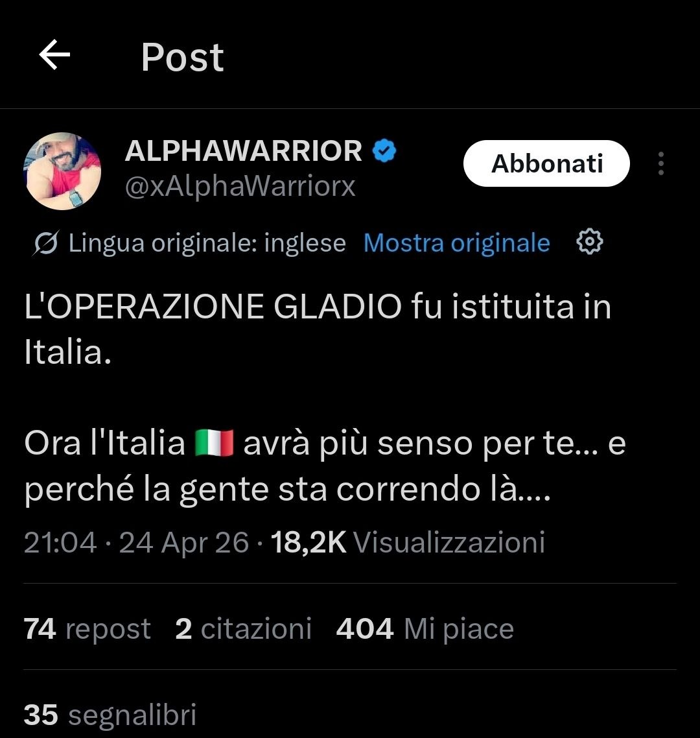This screenshot has width=700, height=738.
Task: View the 74 repost list
Action: point(87,628)
